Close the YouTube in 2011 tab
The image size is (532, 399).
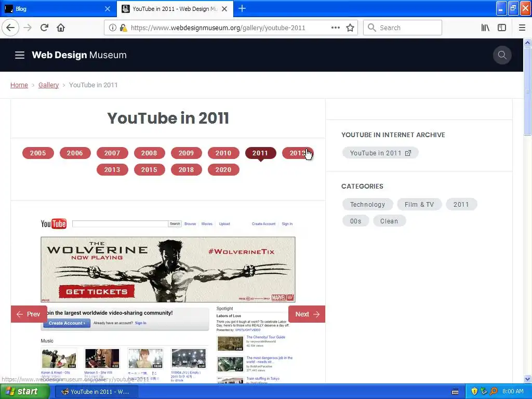point(224,9)
